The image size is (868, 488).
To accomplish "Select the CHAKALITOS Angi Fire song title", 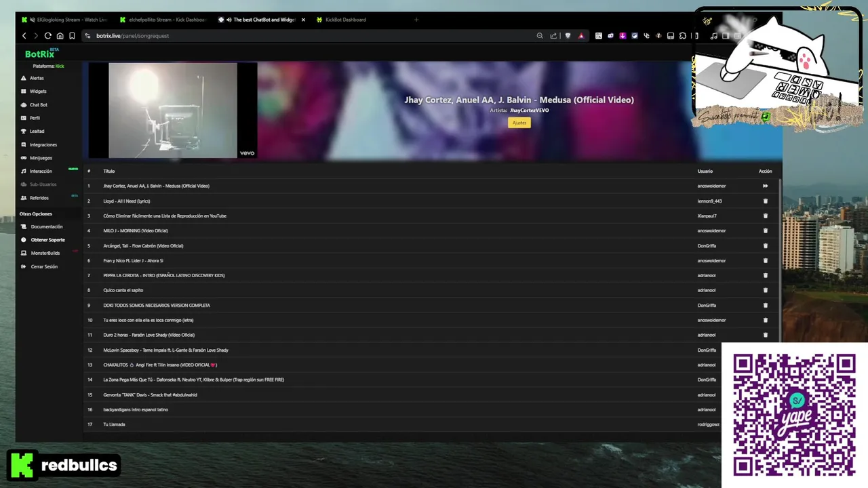I will pyautogui.click(x=160, y=365).
